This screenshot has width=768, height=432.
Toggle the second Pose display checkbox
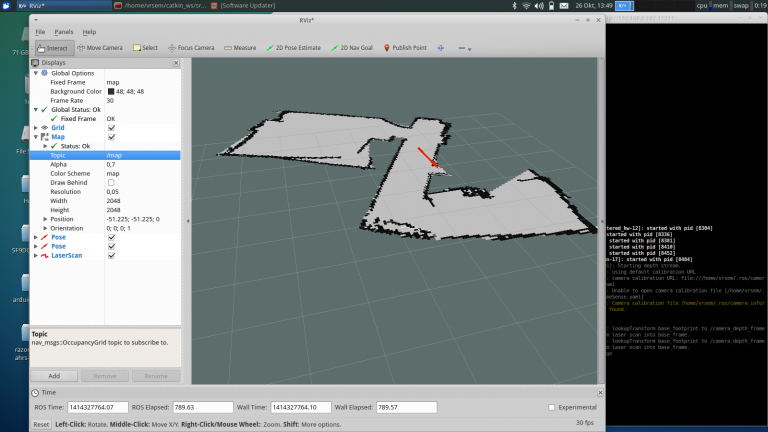coord(112,246)
